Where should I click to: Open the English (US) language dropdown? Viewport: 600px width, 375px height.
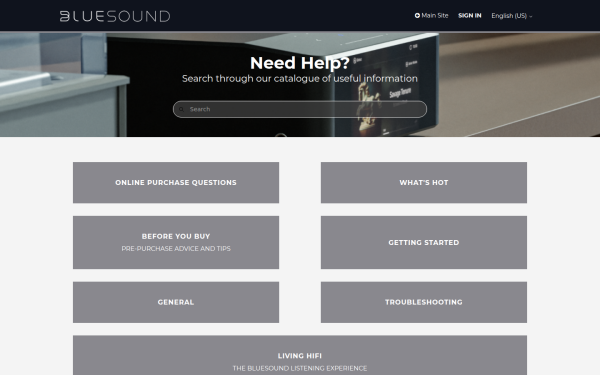(x=512, y=16)
